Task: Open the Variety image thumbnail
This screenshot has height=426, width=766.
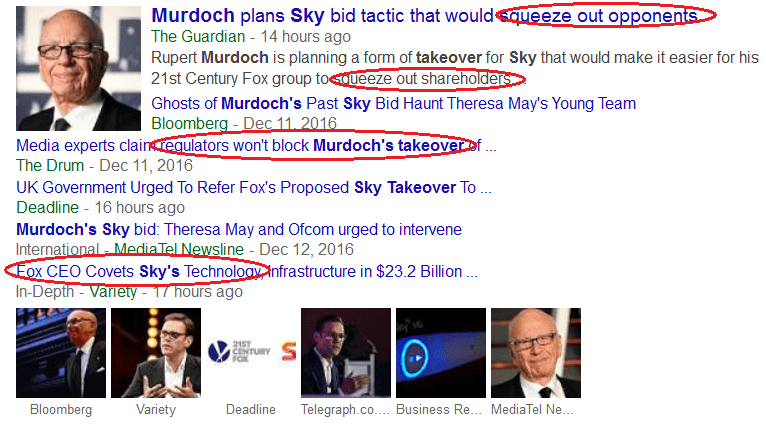Action: point(156,353)
